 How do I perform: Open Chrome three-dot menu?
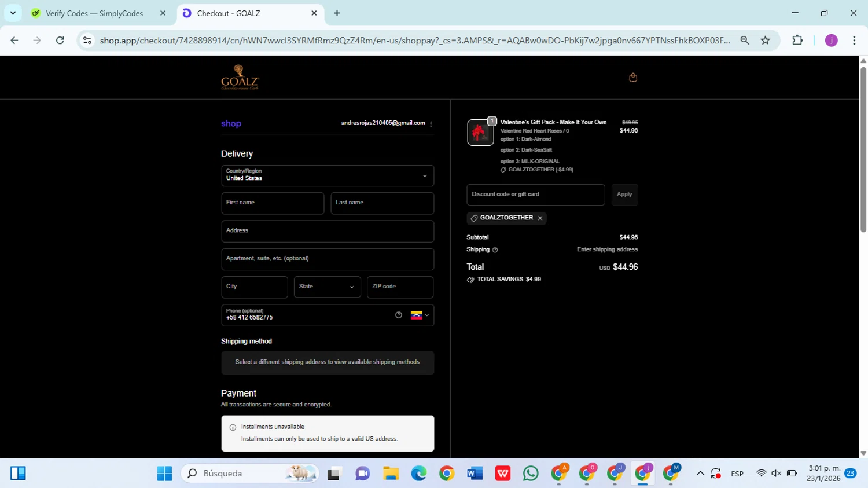coord(854,41)
